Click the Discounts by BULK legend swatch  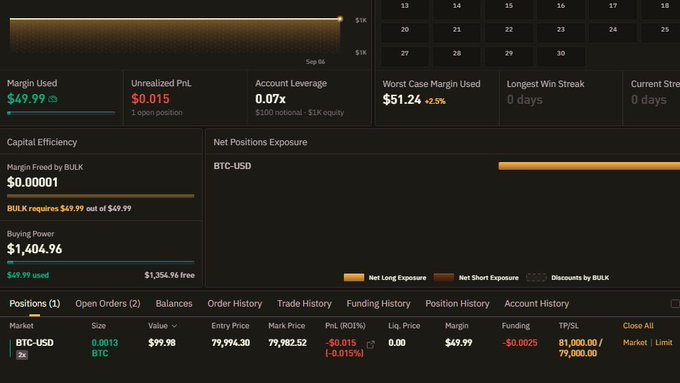coord(536,278)
